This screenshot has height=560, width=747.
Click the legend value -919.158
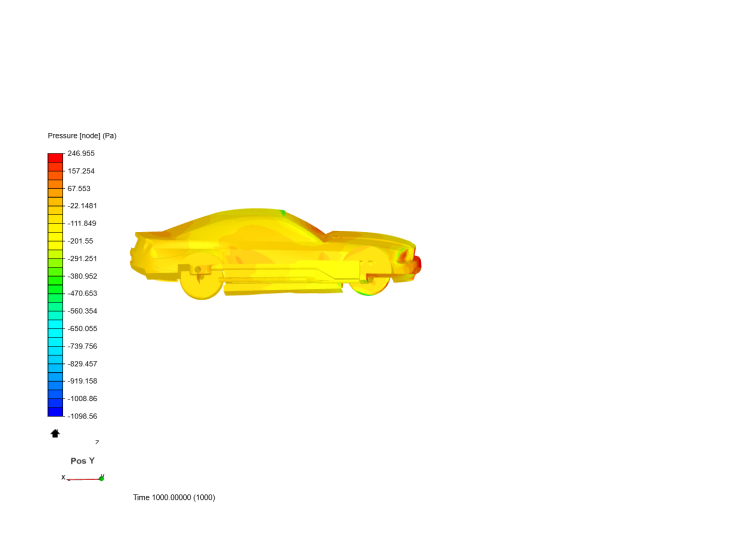click(x=82, y=381)
